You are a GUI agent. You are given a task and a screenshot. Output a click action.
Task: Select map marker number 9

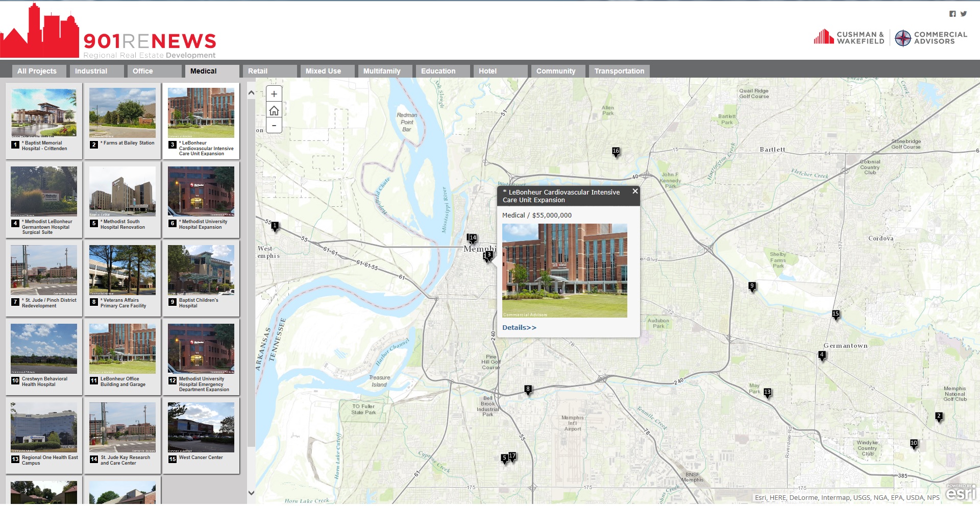coord(752,286)
